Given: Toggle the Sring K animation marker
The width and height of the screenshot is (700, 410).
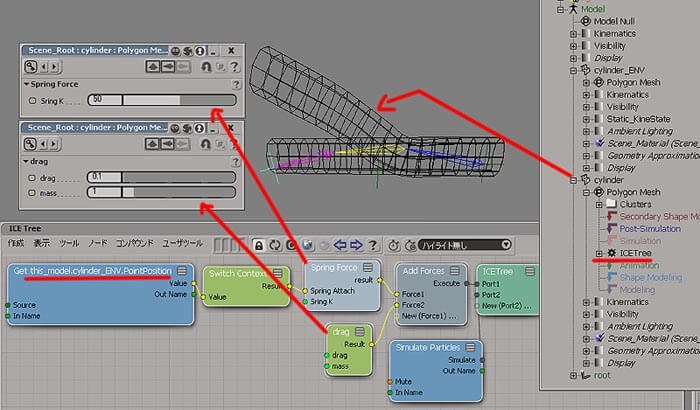Looking at the screenshot, I should [x=32, y=100].
